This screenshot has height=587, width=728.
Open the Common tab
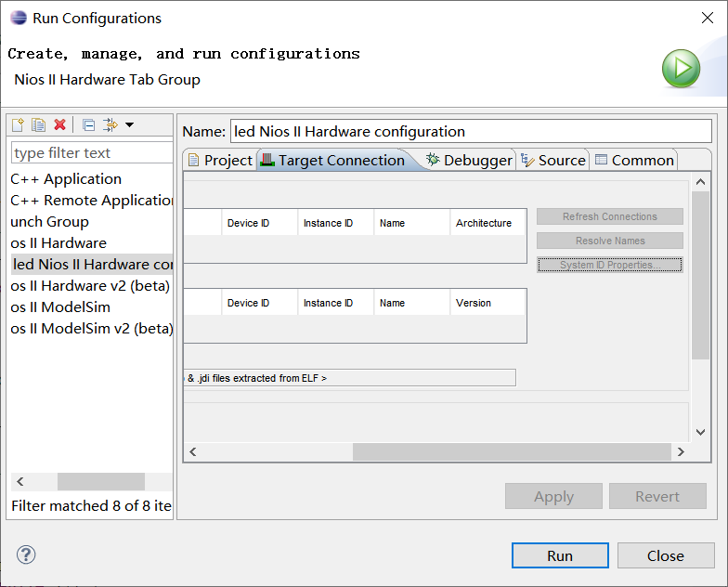click(634, 160)
